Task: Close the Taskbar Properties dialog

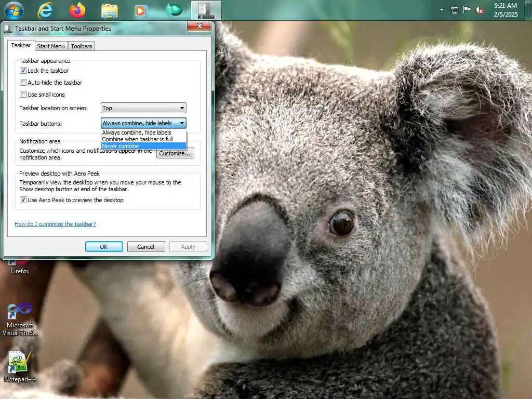Action: [x=199, y=26]
